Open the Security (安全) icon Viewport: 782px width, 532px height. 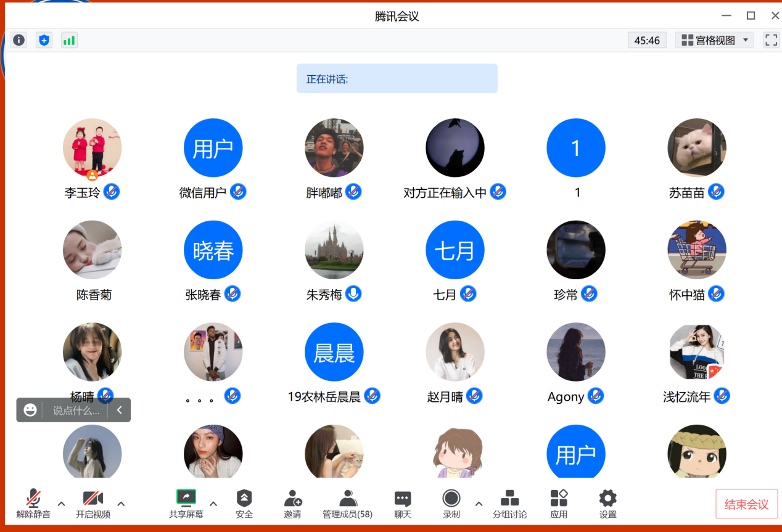(x=244, y=504)
